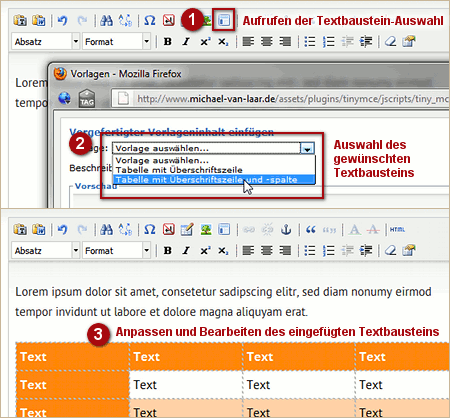450x418 pixels.
Task: Insert image tree icon in lower toolbar
Action: coord(206,229)
